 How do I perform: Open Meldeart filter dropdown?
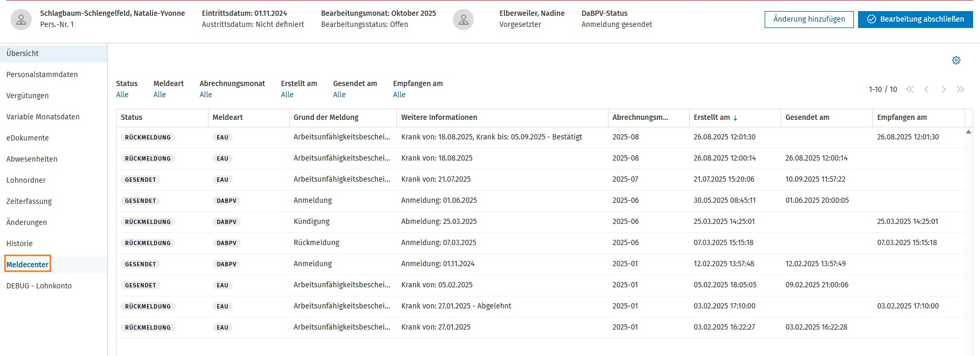[159, 95]
